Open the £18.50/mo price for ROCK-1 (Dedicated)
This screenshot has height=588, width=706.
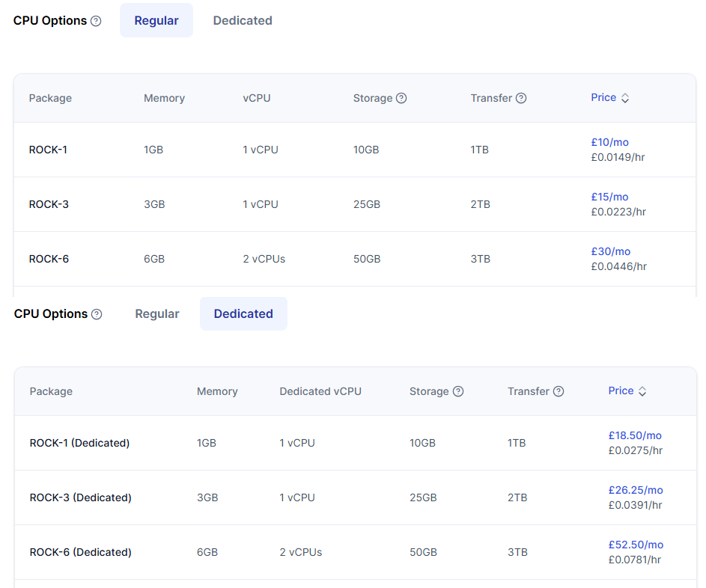635,435
